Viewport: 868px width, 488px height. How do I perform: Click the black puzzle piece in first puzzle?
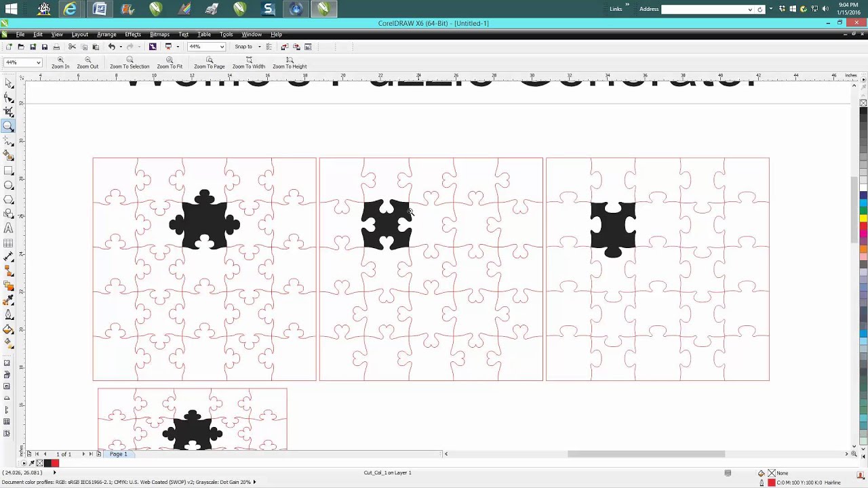204,220
